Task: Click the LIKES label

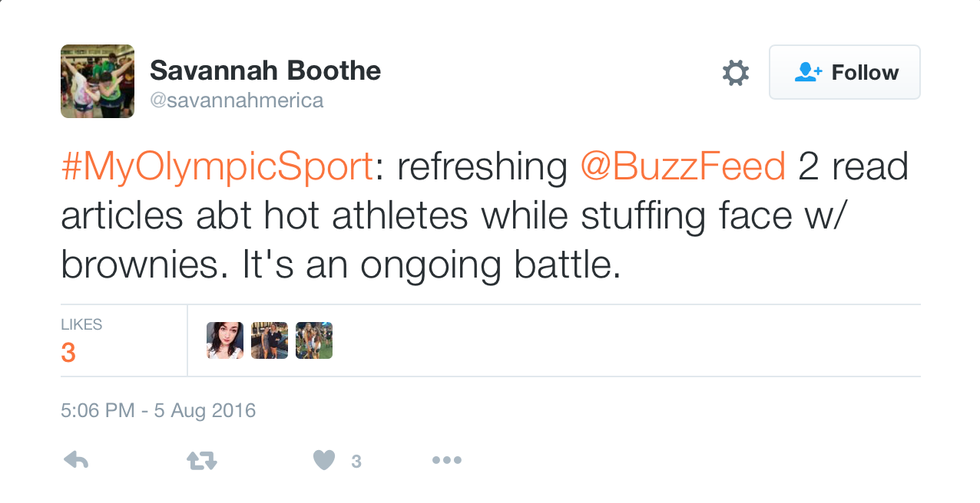Action: coord(81,325)
